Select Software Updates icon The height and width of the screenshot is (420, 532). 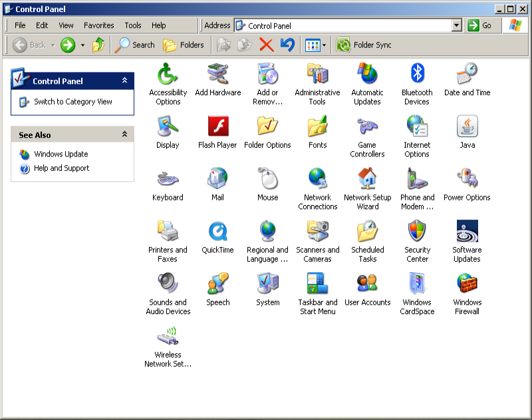(467, 241)
